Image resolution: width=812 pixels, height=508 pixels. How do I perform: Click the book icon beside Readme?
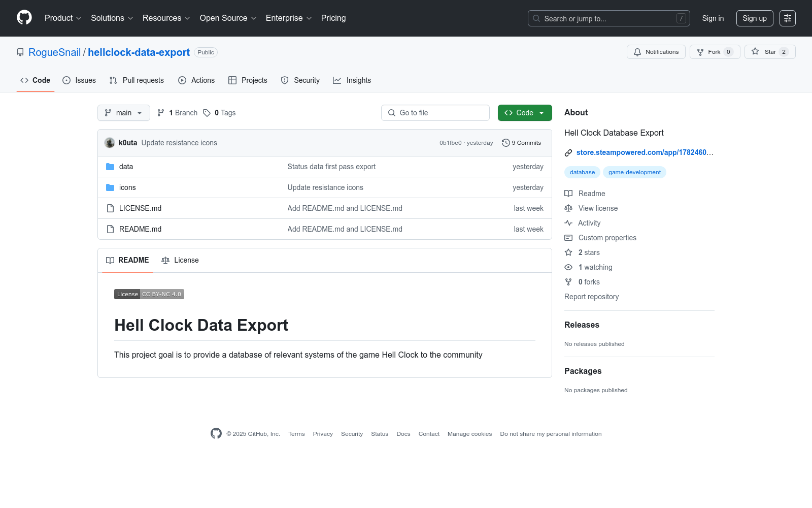click(568, 194)
